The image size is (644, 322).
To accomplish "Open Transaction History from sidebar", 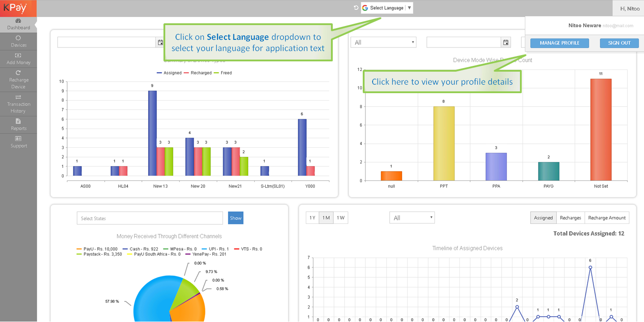I will coord(18,104).
